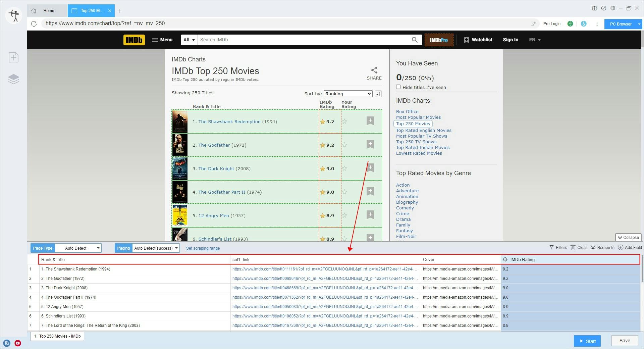Save the scraping task

[625, 341]
